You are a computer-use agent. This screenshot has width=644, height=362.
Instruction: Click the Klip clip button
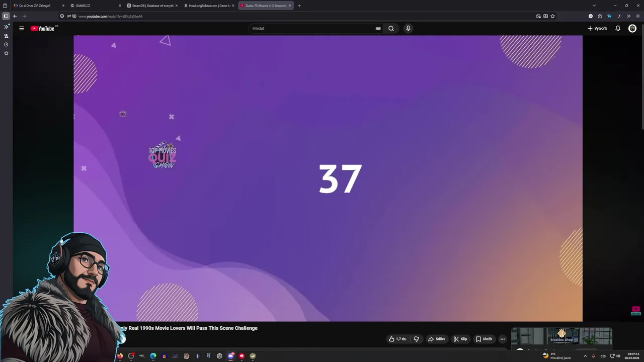[460, 339]
